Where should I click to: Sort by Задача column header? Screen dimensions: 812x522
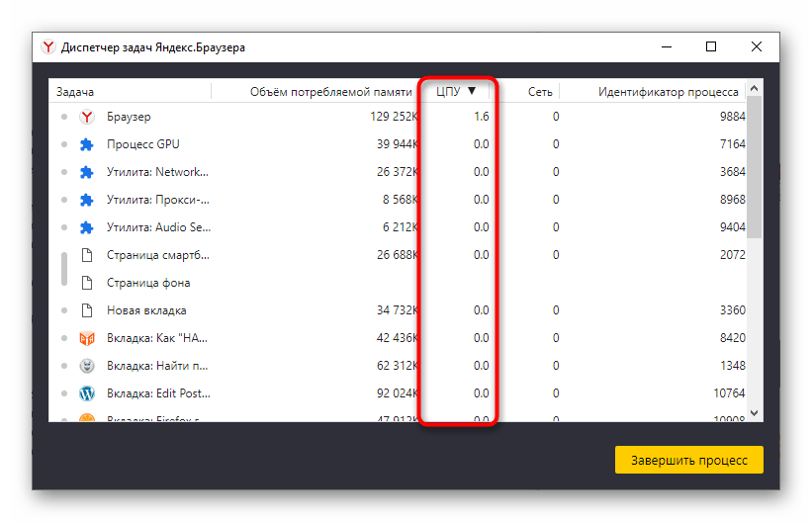pyautogui.click(x=75, y=92)
